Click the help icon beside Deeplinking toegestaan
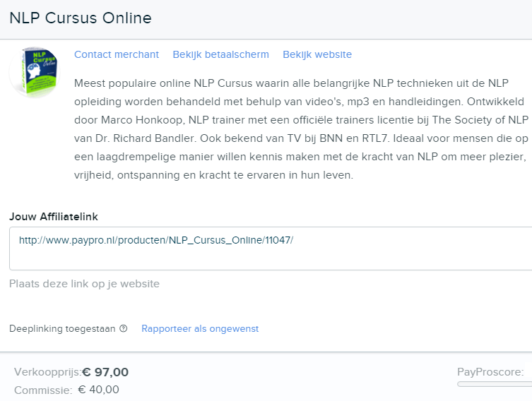The width and height of the screenshot is (532, 401). point(124,328)
